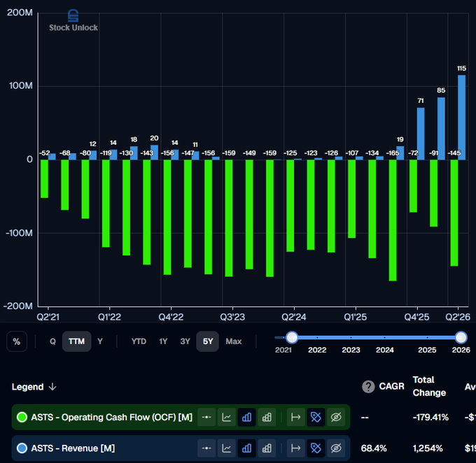
Task: Switch ASTS Revenue to stacked bar chart
Action: point(267,448)
